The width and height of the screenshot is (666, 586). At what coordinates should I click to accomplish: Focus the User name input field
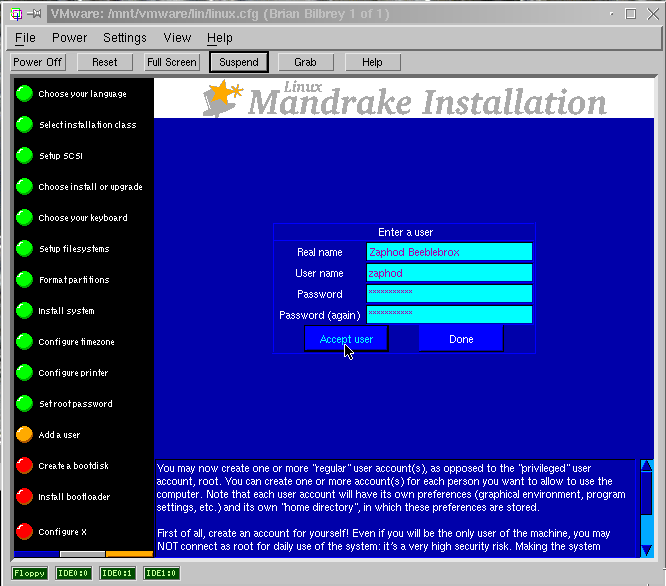point(448,273)
